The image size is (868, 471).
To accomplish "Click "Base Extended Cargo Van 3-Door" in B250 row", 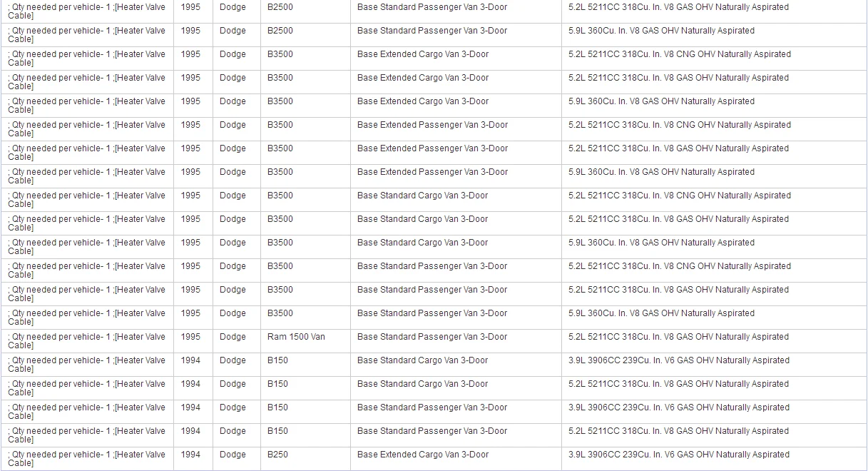I will [423, 455].
